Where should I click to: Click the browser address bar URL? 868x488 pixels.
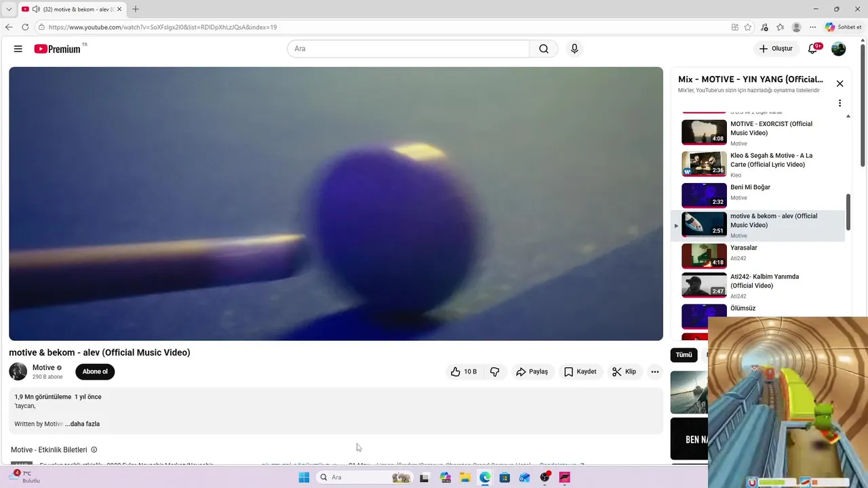tap(163, 27)
